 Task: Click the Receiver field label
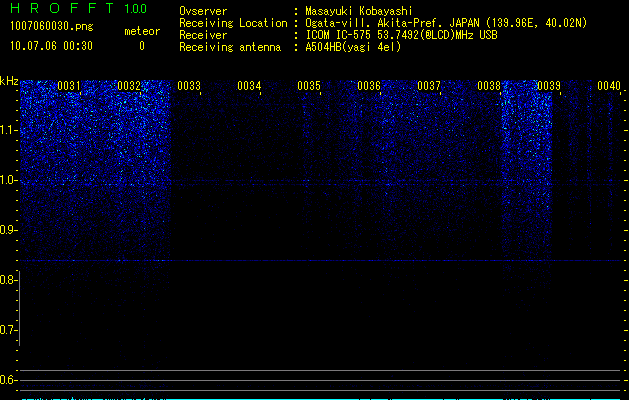coord(203,35)
